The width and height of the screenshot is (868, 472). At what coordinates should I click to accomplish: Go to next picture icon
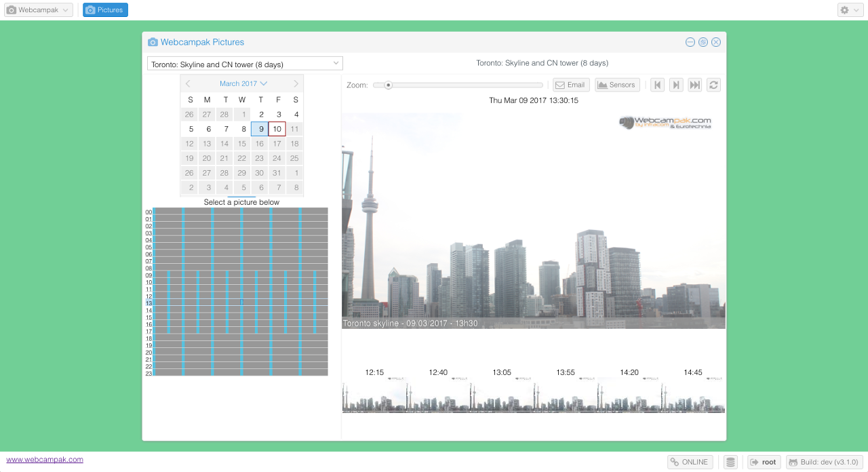(x=676, y=85)
